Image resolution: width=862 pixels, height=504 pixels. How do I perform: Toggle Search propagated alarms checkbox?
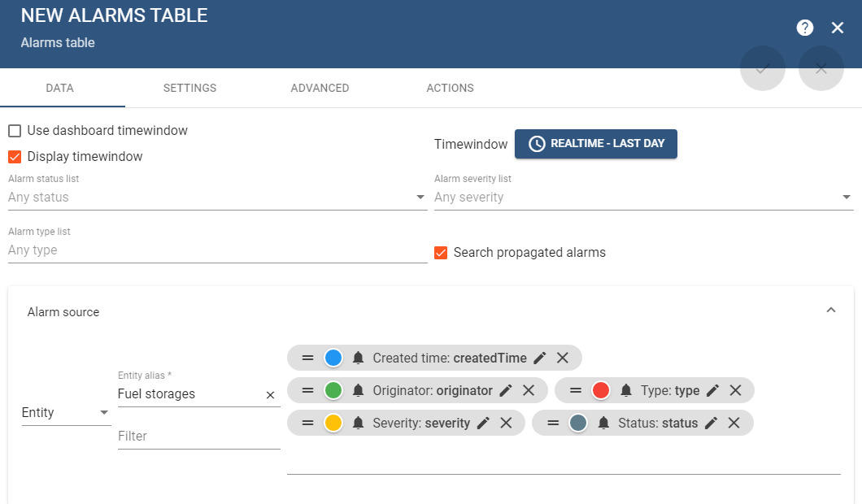441,253
